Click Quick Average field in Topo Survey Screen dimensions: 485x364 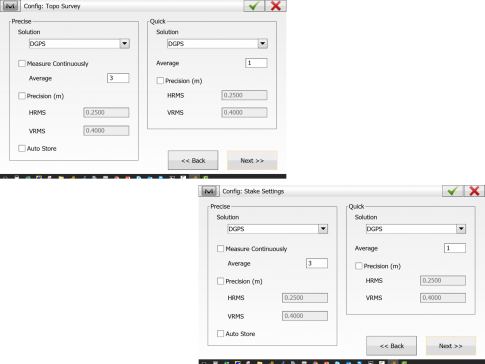click(x=256, y=63)
